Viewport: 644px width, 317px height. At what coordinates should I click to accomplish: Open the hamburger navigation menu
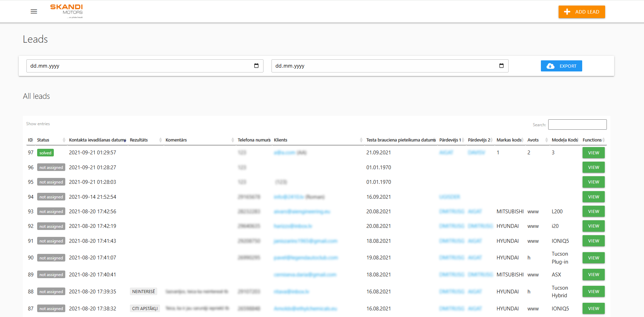click(34, 11)
